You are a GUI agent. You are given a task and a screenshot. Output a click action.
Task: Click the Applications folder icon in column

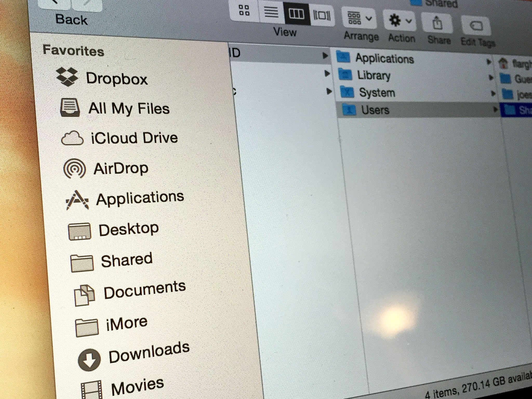(343, 57)
